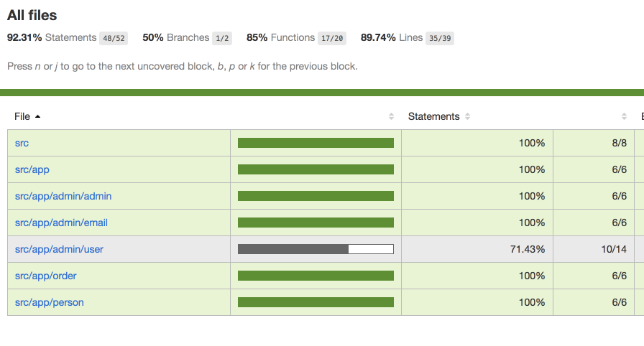Click the 1/2 branches badge
The height and width of the screenshot is (346, 644).
coord(222,38)
